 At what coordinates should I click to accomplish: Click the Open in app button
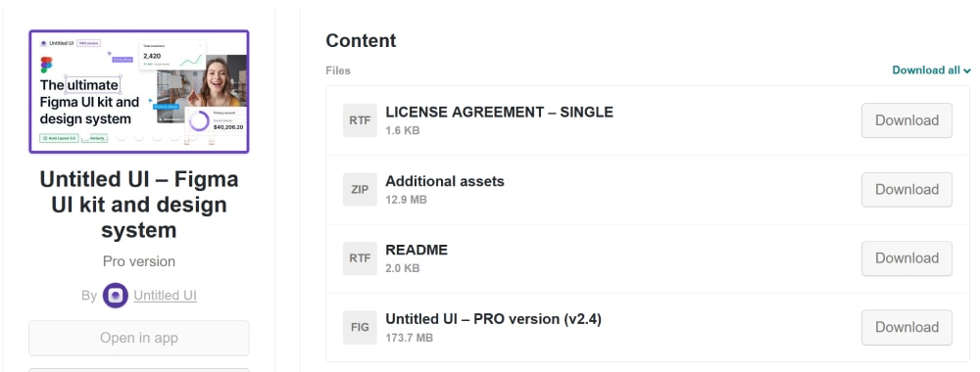coord(139,338)
